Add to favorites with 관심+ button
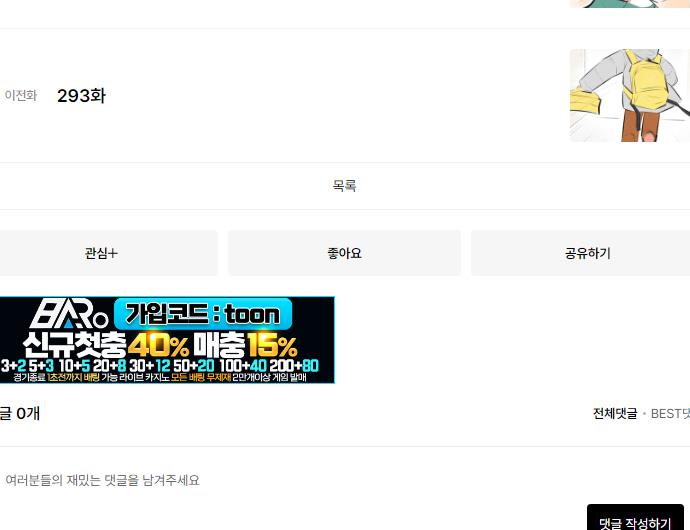The height and width of the screenshot is (530, 690). 101,253
